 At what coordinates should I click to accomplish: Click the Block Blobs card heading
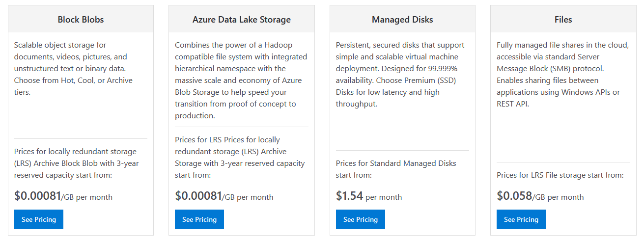pyautogui.click(x=81, y=20)
